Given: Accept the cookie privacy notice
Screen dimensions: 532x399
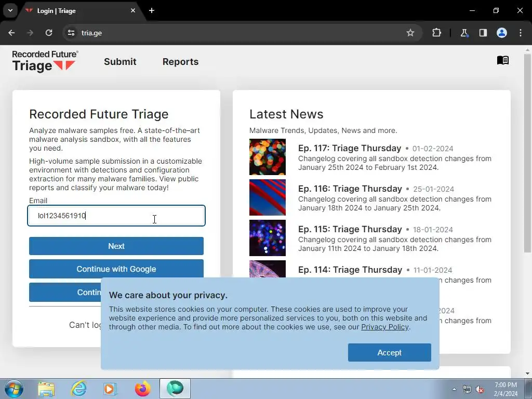Looking at the screenshot, I should pyautogui.click(x=390, y=353).
